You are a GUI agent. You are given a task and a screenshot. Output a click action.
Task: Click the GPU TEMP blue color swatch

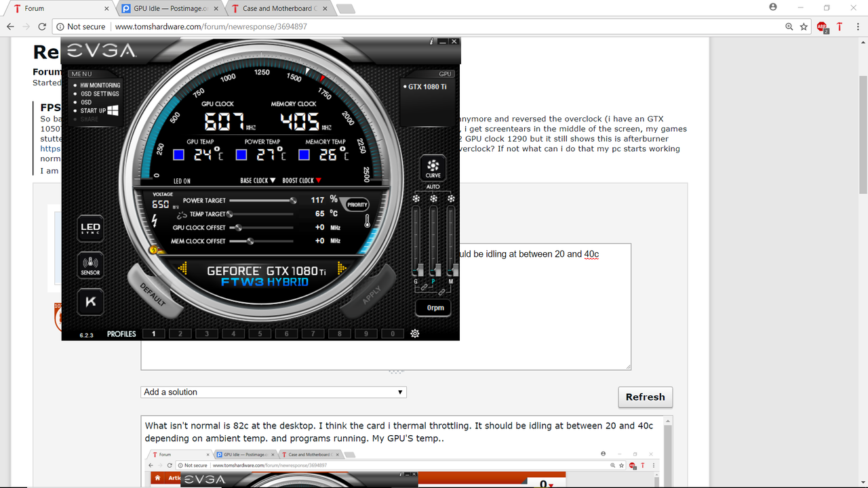[178, 155]
